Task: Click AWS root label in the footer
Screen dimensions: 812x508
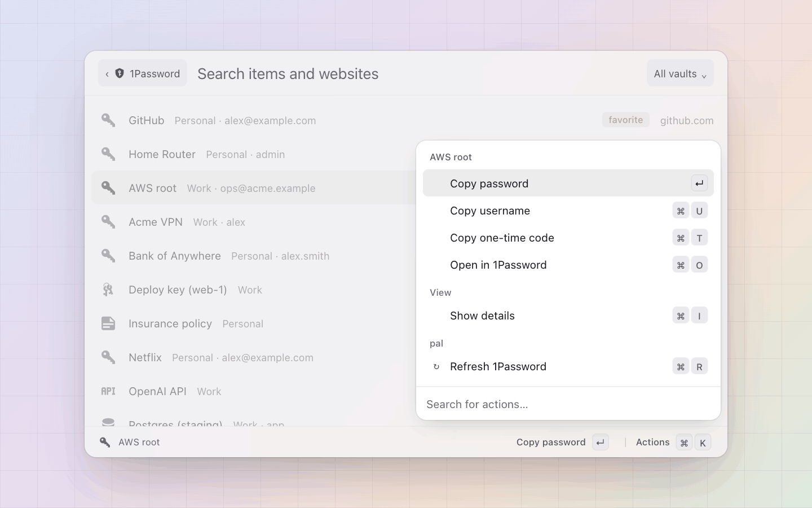Action: 139,442
